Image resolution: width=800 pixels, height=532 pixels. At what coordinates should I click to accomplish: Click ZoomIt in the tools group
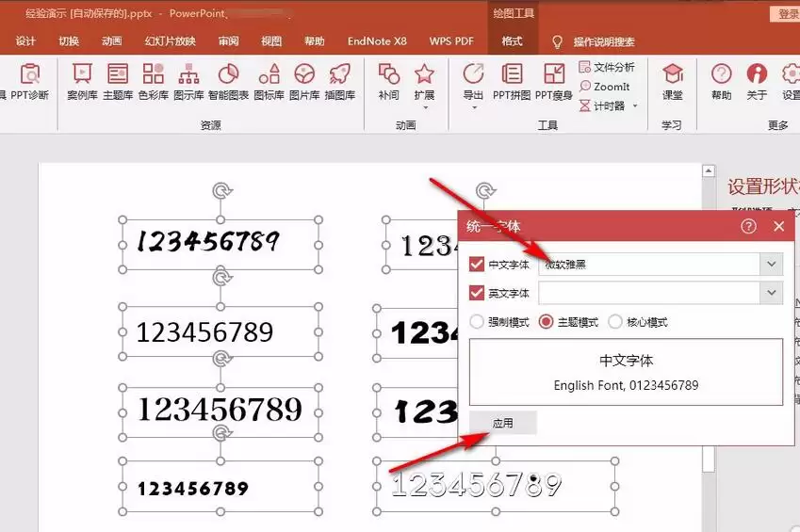tap(605, 87)
